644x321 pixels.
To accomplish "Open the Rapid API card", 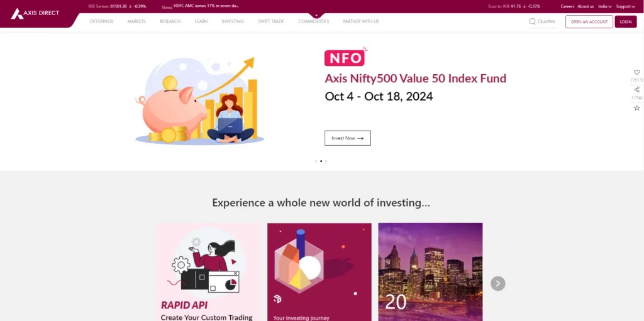I will (208, 272).
